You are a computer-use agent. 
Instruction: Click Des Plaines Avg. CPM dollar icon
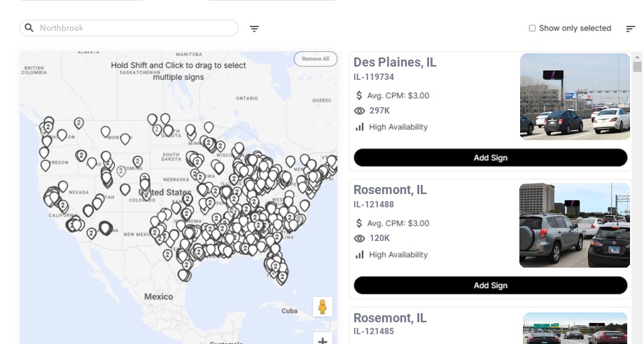pos(359,95)
